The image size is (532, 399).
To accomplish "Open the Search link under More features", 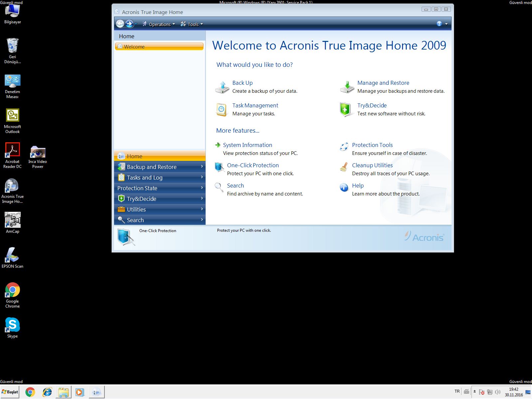I will pos(235,186).
